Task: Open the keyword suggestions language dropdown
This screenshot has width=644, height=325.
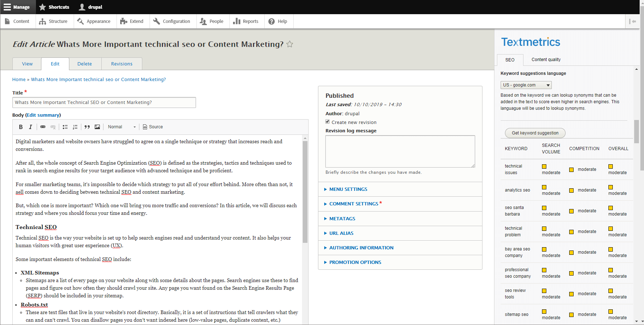Action: pos(526,85)
